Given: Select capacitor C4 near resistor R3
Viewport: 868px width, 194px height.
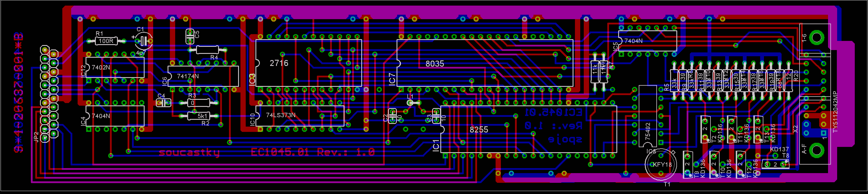Looking at the screenshot, I should (x=163, y=102).
